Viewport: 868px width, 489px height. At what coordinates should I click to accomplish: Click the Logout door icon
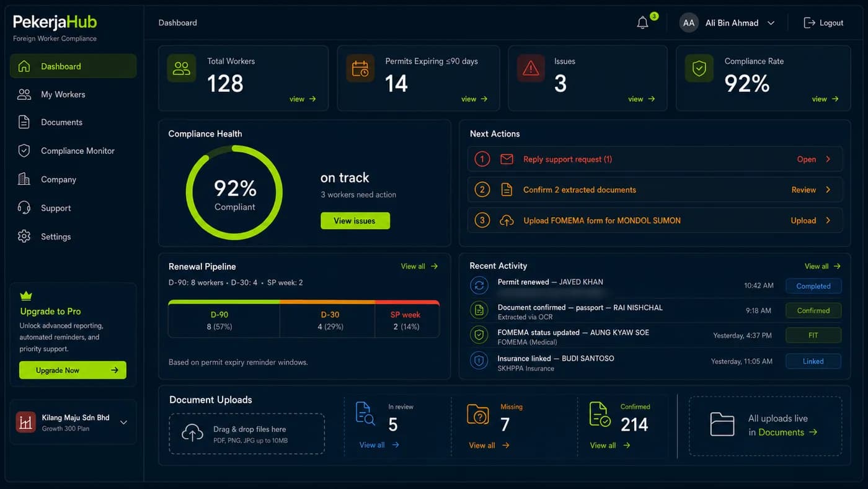tap(809, 23)
